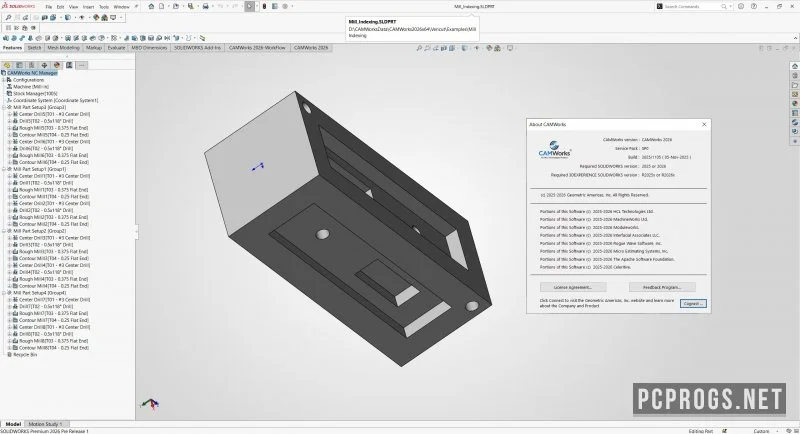This screenshot has width=800, height=434.
Task: Open the PropertyManager tab icon
Action: point(19,65)
